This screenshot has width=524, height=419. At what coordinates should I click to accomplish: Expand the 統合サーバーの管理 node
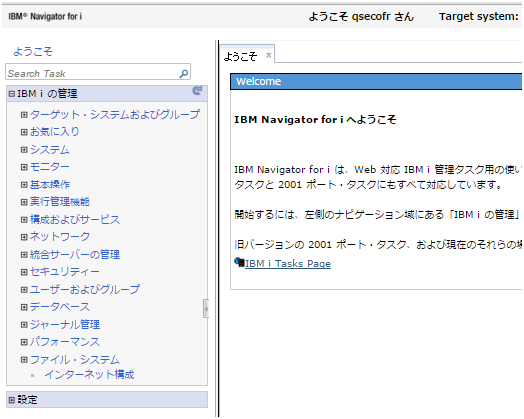tap(24, 255)
